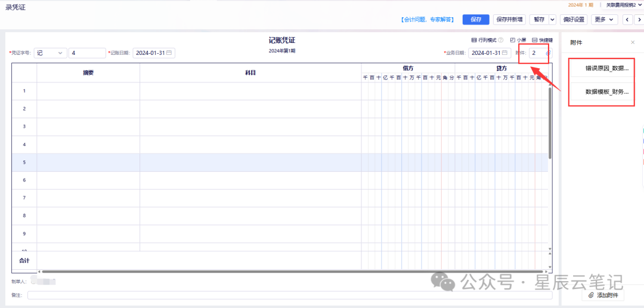Click the 备注 remarks input field
The height and width of the screenshot is (308, 644).
(x=290, y=295)
